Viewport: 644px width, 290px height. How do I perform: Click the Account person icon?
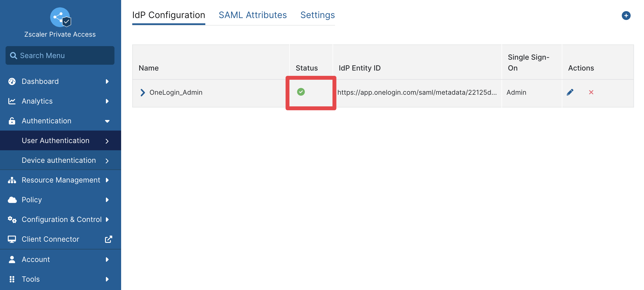pos(12,259)
